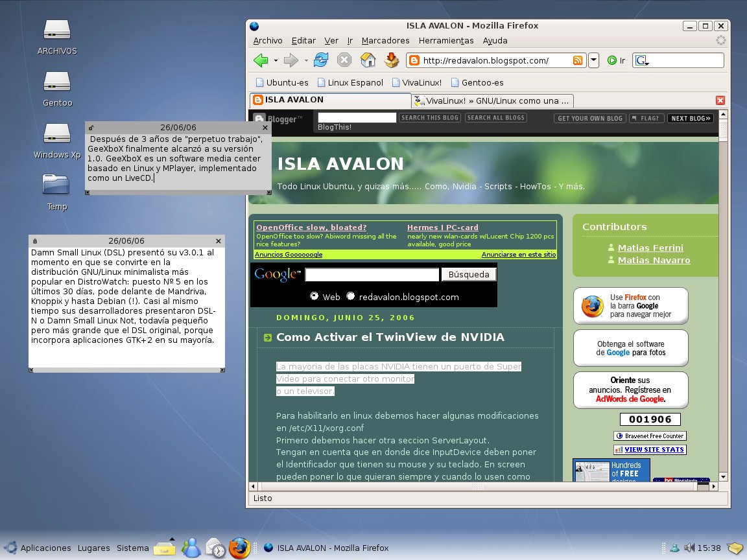Close the GeeXboX sticky note
Viewport: 747px width, 560px height.
point(265,128)
